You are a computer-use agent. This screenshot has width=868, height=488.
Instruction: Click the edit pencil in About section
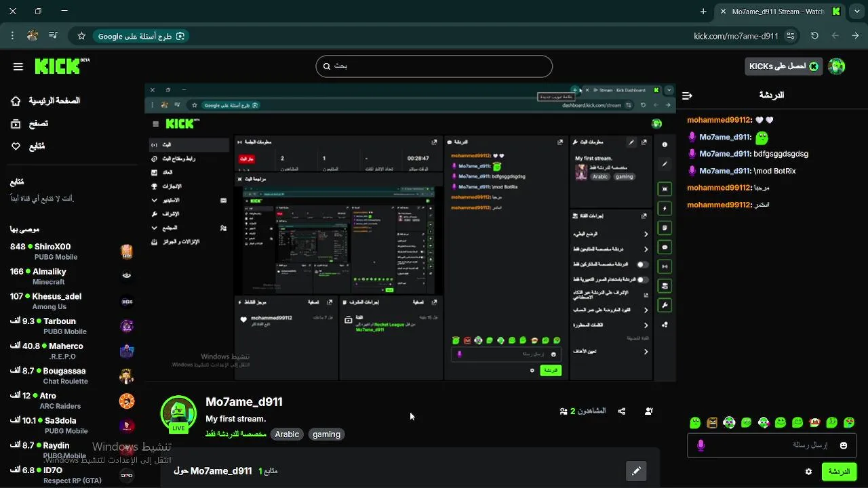click(636, 470)
